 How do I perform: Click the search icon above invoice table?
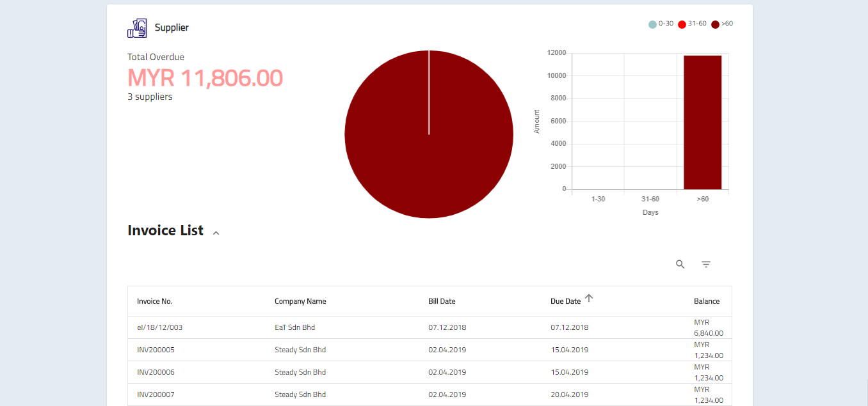pos(680,264)
